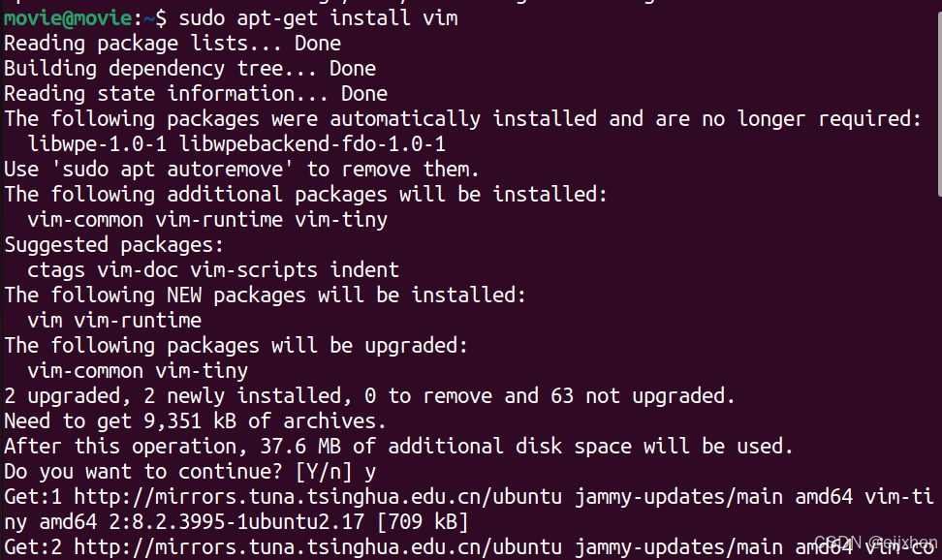Click the 'sudo apt-get install vim' command text
Screen dimensions: 942x560
tap(319, 18)
